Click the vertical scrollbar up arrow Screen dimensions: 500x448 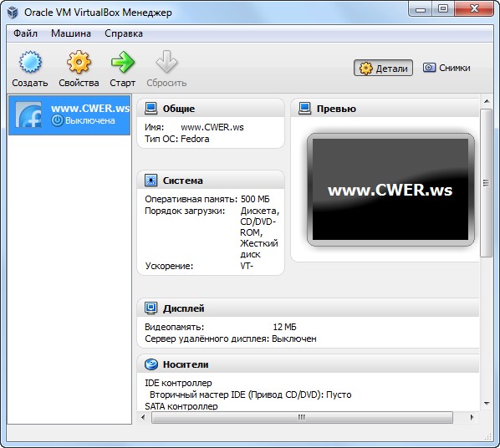click(487, 101)
